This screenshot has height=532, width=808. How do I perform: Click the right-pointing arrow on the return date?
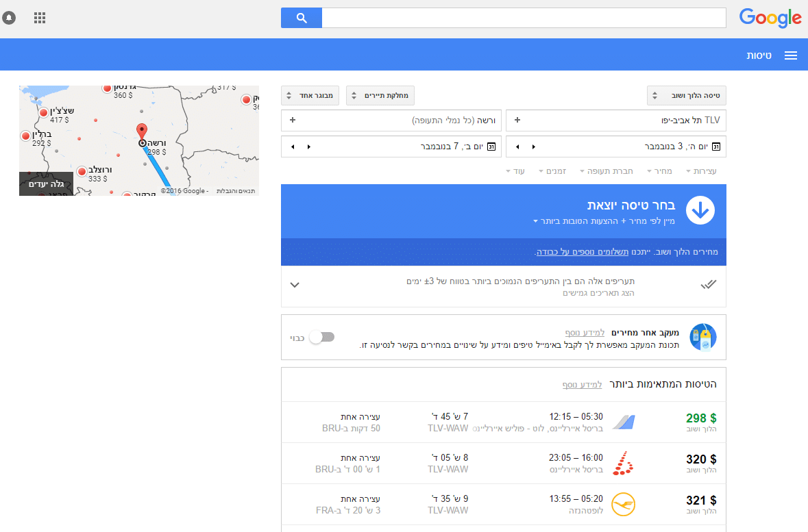309,147
